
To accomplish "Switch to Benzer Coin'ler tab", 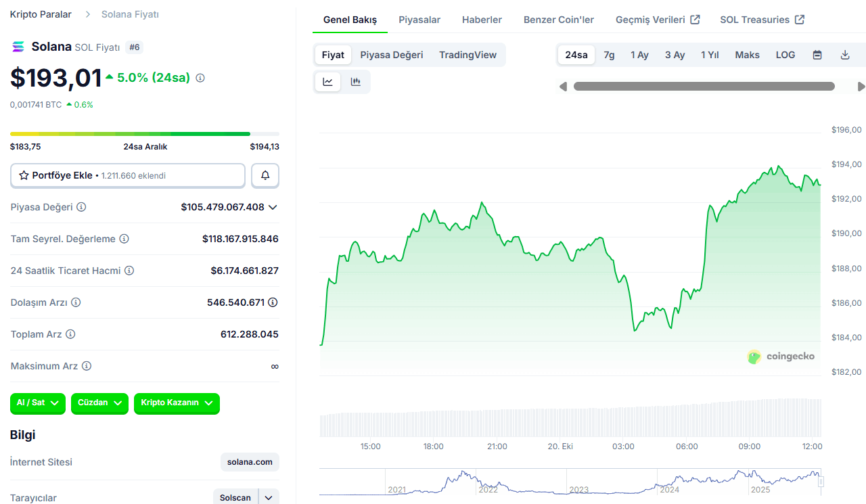I will pos(559,20).
